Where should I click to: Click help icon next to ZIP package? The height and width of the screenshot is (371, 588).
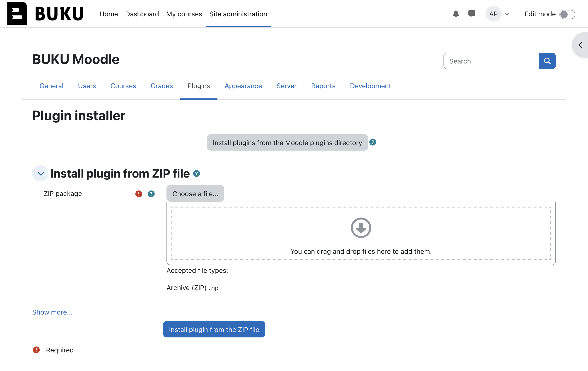151,194
